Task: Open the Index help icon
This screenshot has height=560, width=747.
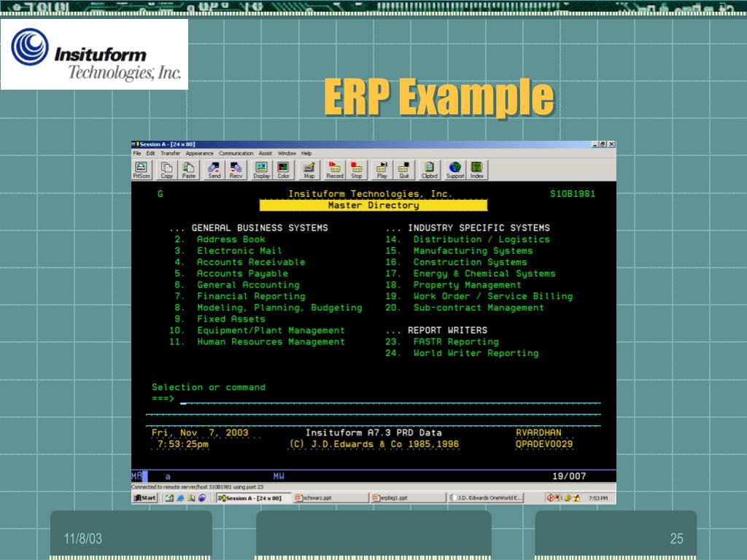Action: 477,169
